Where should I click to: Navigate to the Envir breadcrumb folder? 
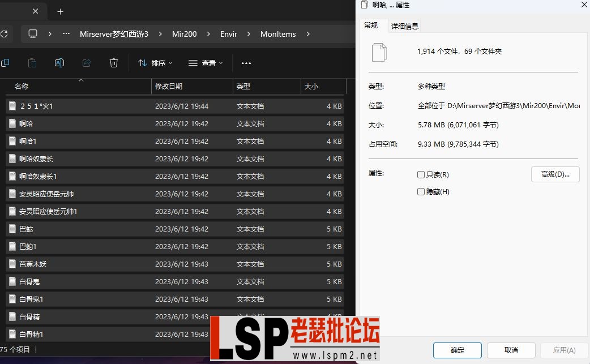[x=229, y=34]
